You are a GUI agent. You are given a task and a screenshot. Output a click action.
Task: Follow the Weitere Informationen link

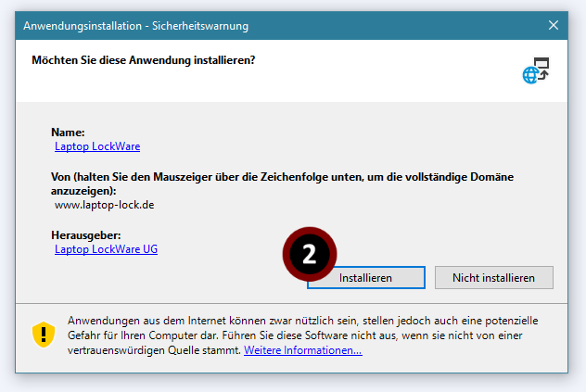pos(302,350)
